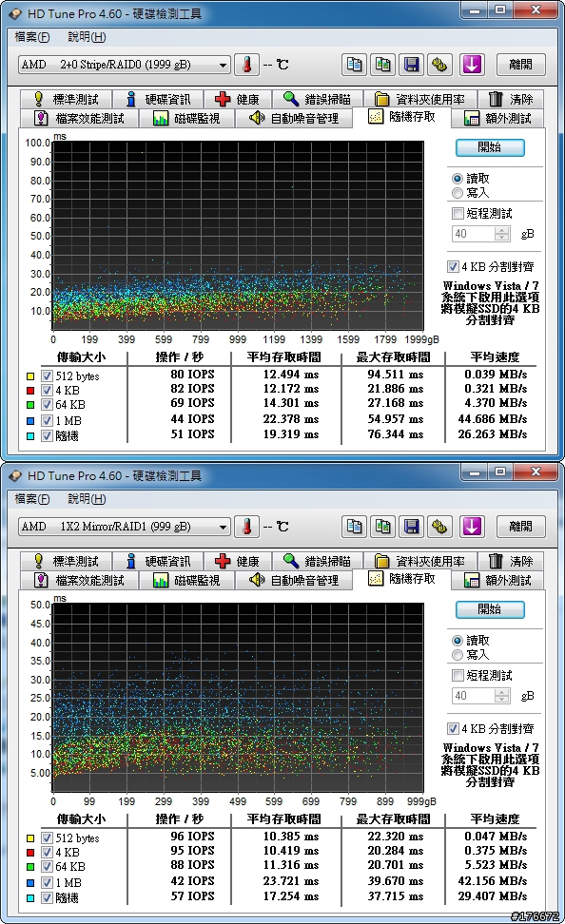Click 離開 button in bottom RAID1 window

click(520, 527)
